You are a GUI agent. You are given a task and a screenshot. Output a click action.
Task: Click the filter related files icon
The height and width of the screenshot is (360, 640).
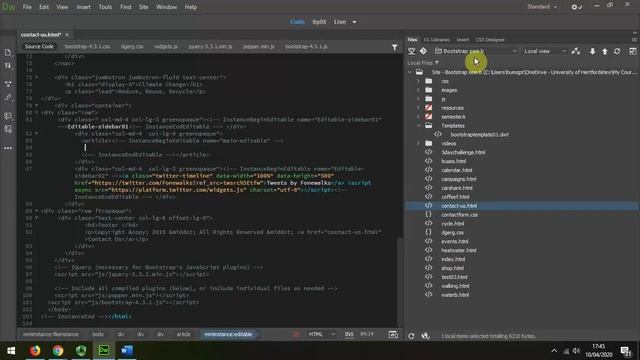tap(394, 47)
